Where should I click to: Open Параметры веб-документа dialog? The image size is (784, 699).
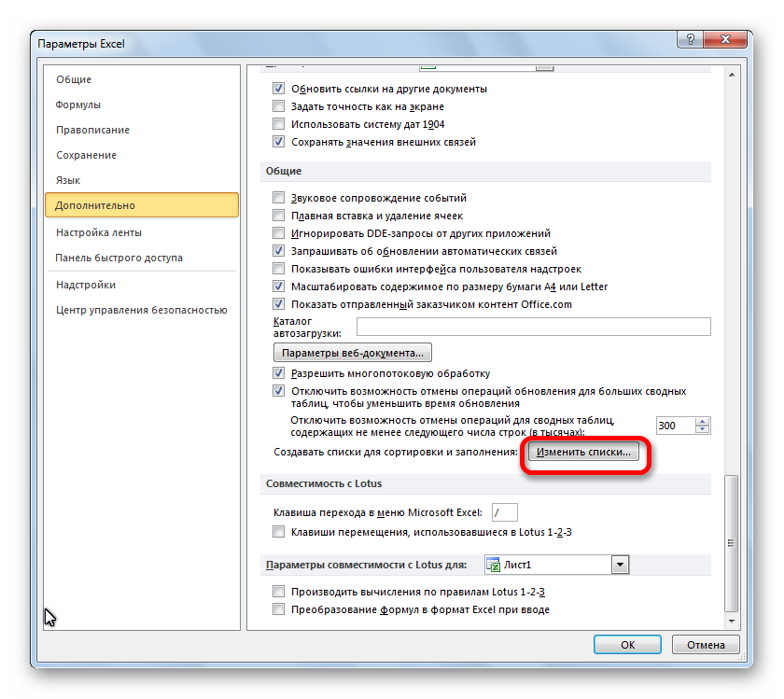point(353,353)
